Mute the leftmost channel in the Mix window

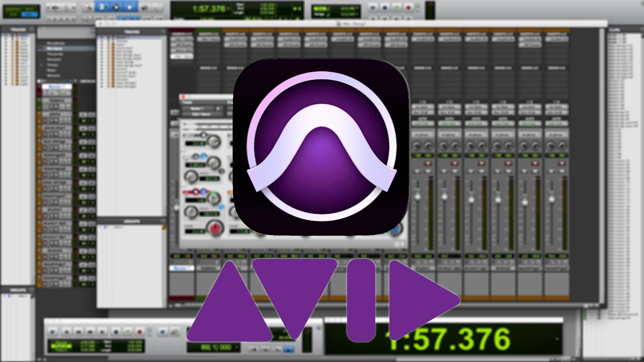point(428,172)
